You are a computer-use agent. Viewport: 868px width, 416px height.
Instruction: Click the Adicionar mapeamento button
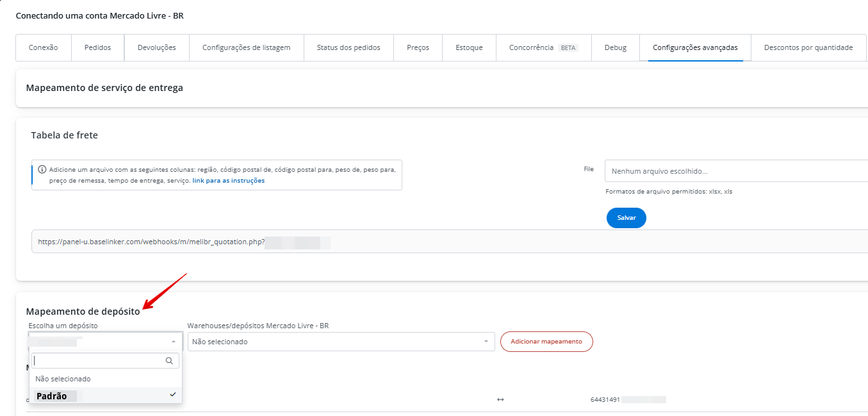(546, 342)
